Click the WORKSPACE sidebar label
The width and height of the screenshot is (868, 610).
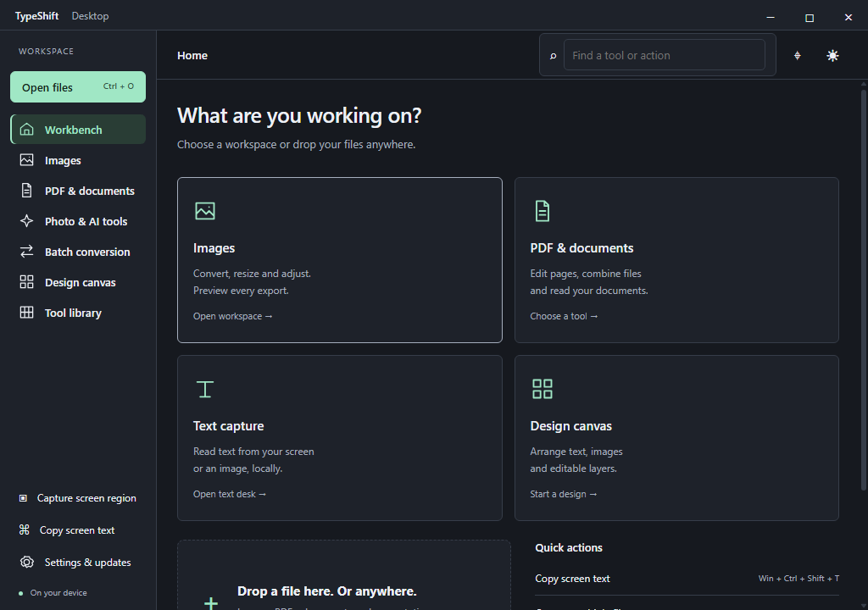(x=46, y=51)
